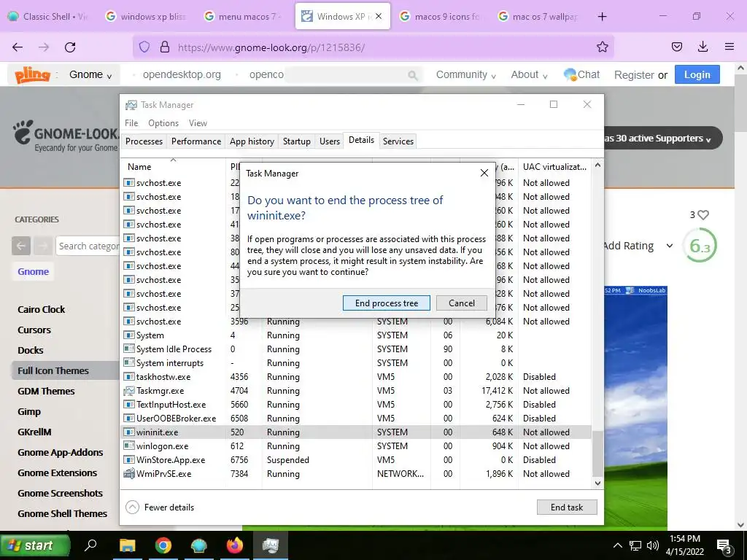Click the opendesktop.org link
Viewport: 747px width, 560px height.
click(182, 75)
